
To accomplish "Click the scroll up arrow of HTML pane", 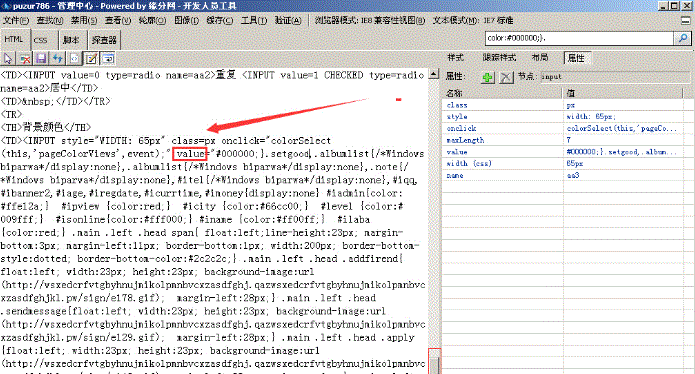I will 434,74.
